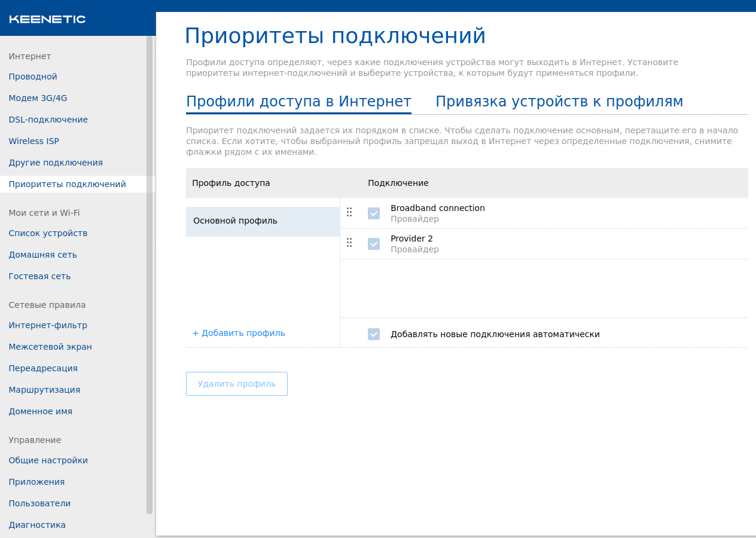The height and width of the screenshot is (538, 756).
Task: Select the main profile row
Action: coord(263,221)
